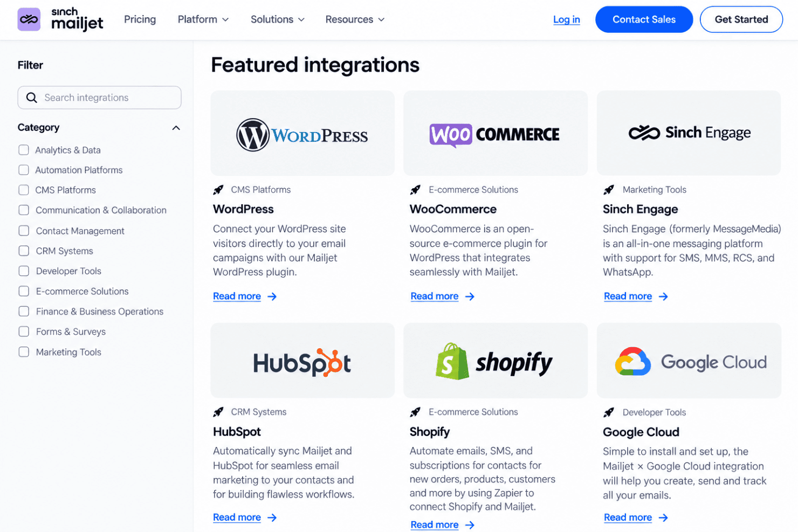Open the WordPress card title
Screen dimensions: 798x532
click(243, 209)
